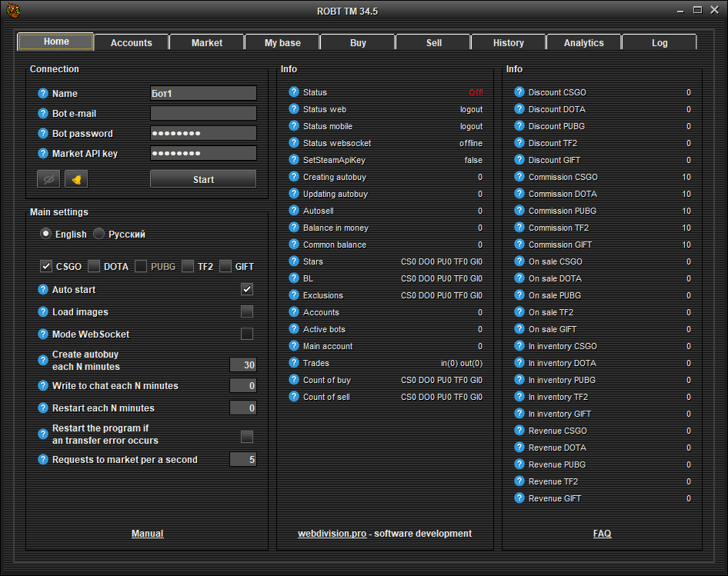Image resolution: width=728 pixels, height=576 pixels.
Task: Click the crossed-eye show password icon
Action: (48, 179)
